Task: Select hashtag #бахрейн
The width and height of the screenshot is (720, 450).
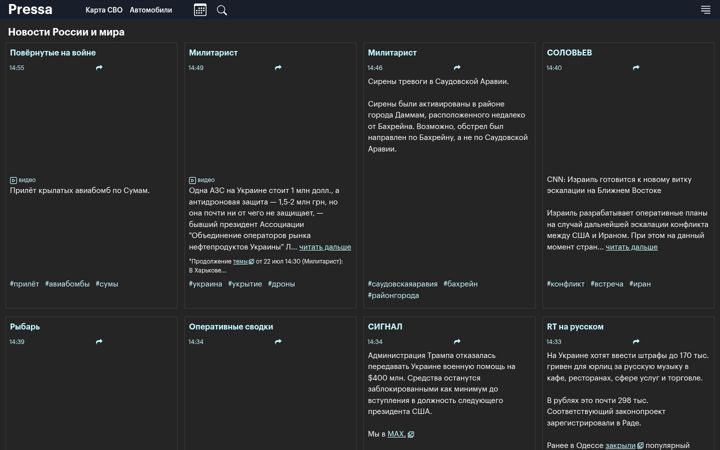Action: 461,284
